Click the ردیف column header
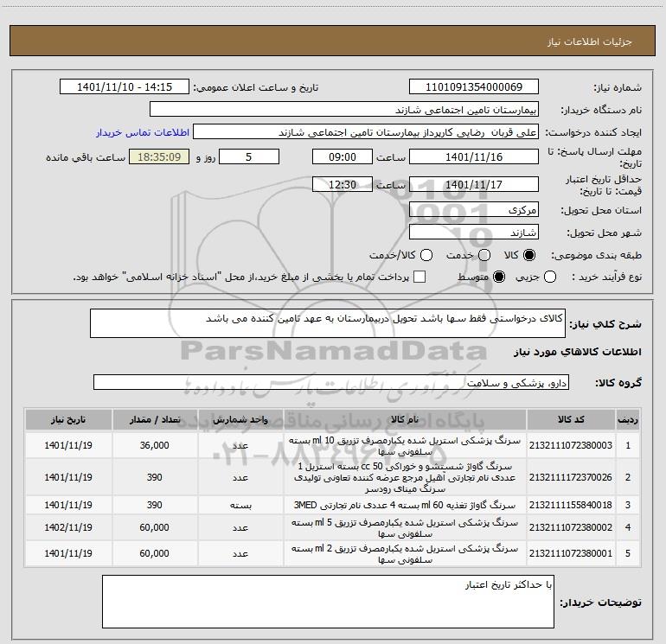The width and height of the screenshot is (666, 644). tap(628, 420)
